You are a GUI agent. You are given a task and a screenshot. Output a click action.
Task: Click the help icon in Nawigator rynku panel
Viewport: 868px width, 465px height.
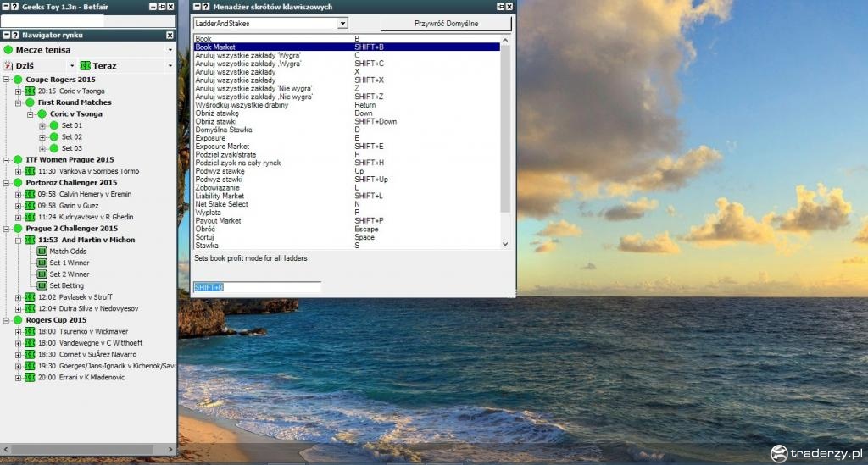coord(15,35)
